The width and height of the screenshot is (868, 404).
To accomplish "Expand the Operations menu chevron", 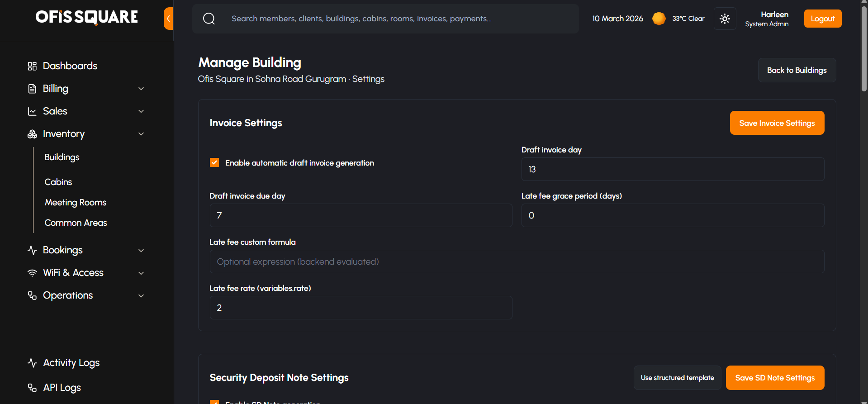I will coord(141,295).
